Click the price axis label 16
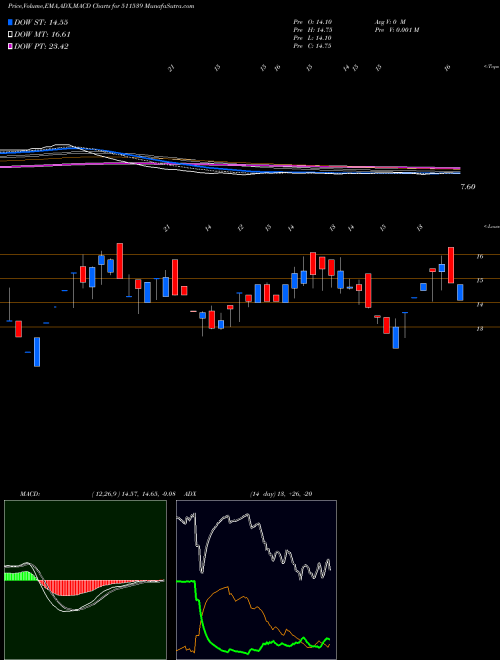 point(479,256)
